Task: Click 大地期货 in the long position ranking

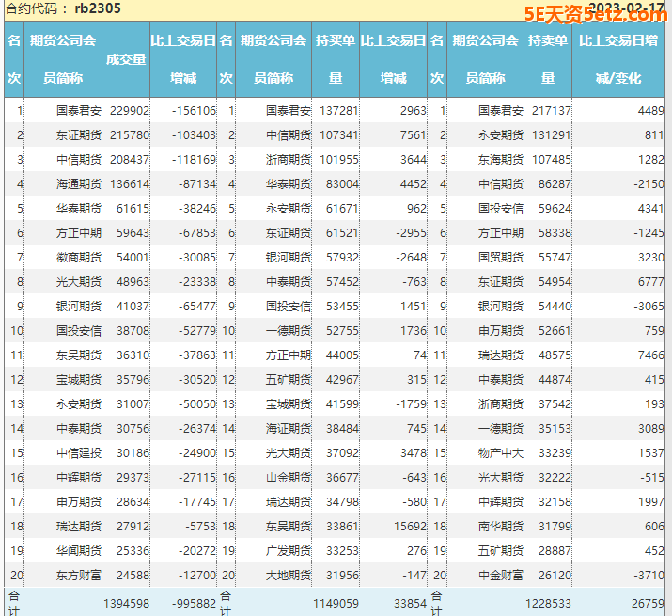Action: tap(289, 576)
